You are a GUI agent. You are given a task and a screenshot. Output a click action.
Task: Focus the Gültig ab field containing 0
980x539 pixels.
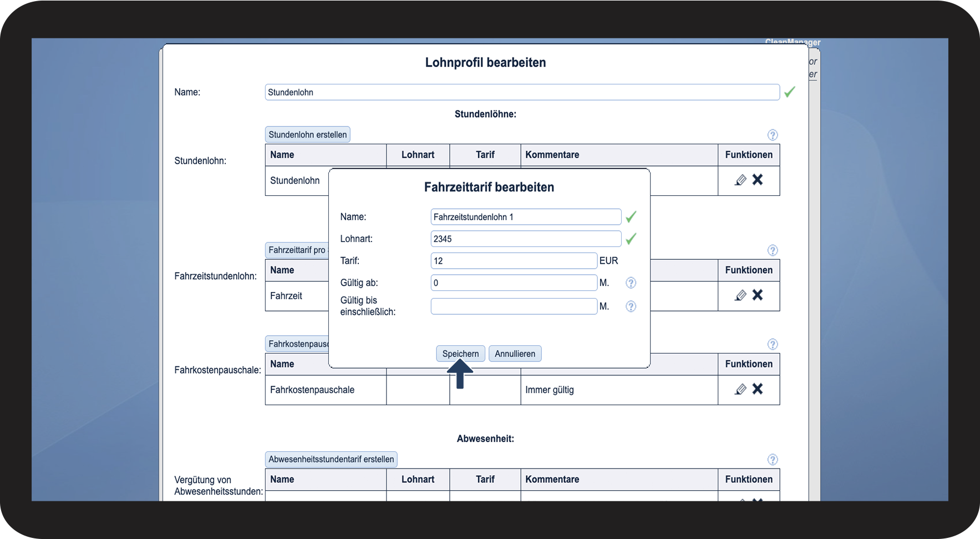click(514, 283)
